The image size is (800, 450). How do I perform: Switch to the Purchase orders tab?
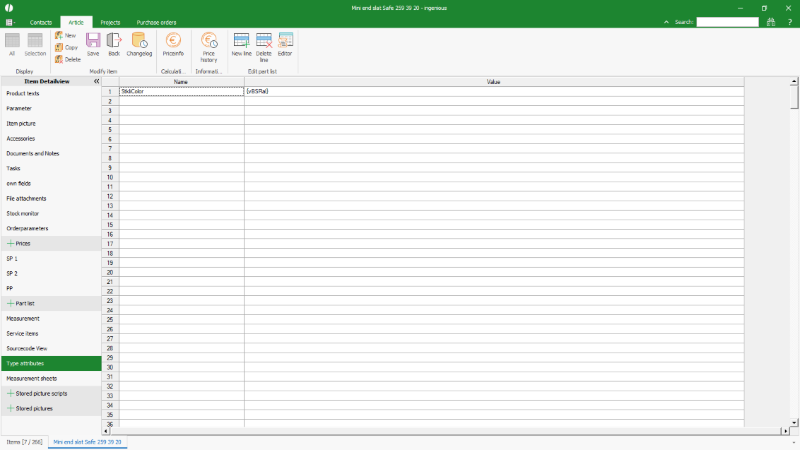tap(156, 22)
